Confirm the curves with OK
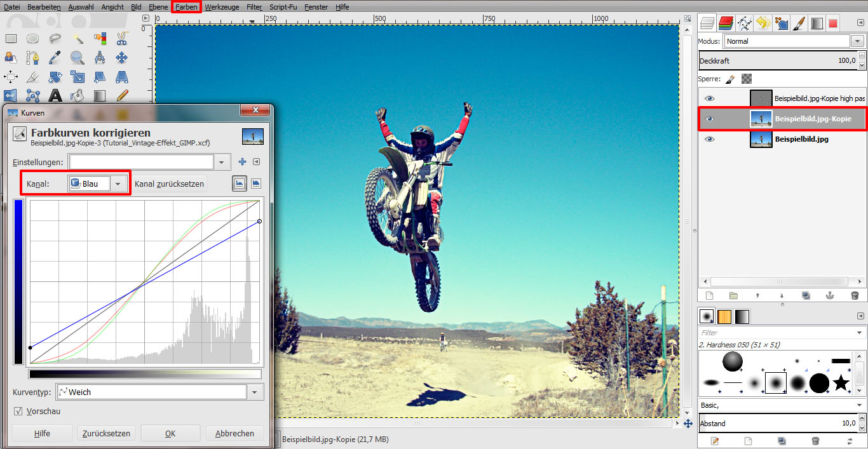868x449 pixels. pos(170,433)
